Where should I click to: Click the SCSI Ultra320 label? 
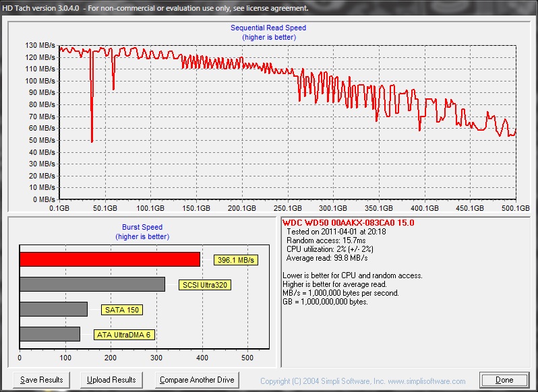[x=205, y=285]
